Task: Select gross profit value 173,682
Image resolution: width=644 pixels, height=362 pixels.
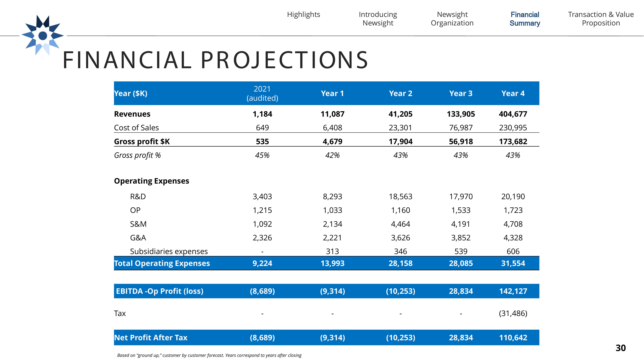Action: [x=513, y=141]
